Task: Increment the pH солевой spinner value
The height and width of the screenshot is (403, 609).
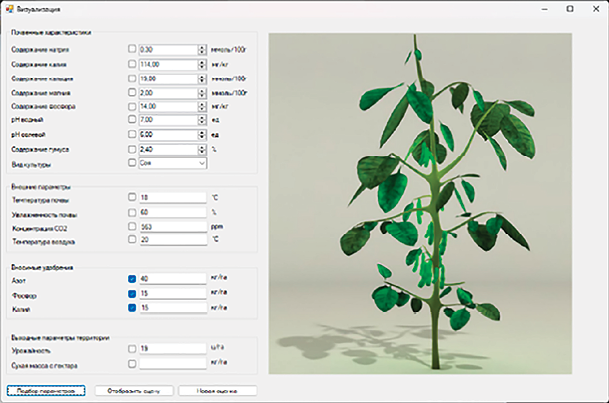Action: point(202,131)
